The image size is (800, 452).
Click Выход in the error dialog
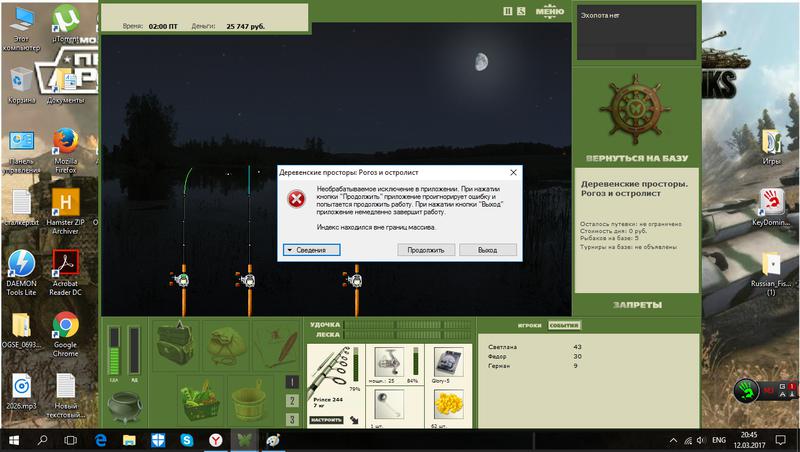[488, 250]
